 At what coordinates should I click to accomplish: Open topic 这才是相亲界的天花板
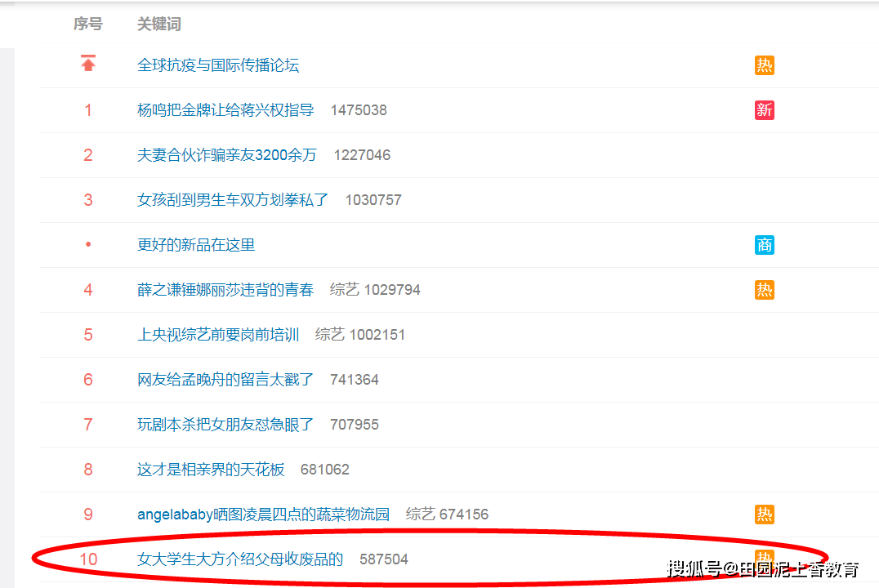click(211, 469)
